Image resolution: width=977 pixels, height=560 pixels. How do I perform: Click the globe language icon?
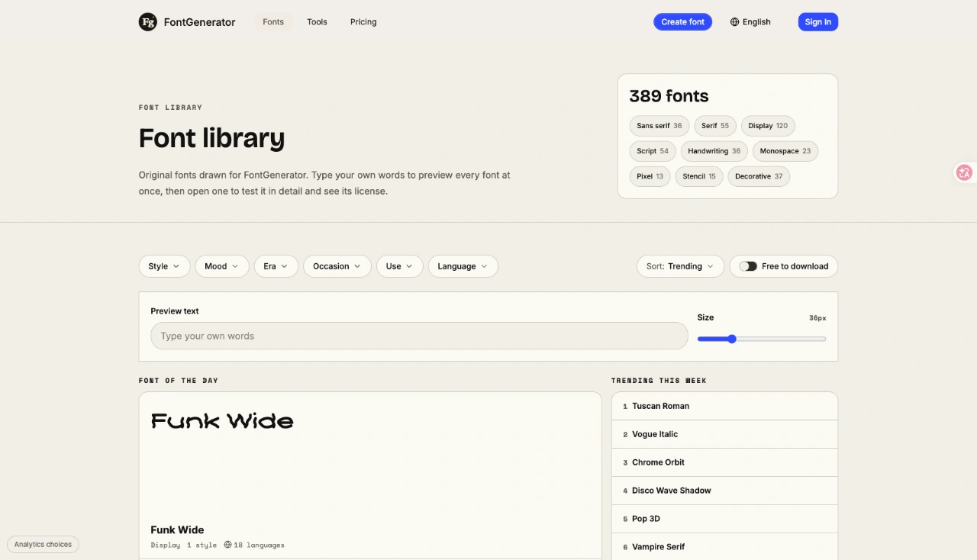click(x=734, y=22)
